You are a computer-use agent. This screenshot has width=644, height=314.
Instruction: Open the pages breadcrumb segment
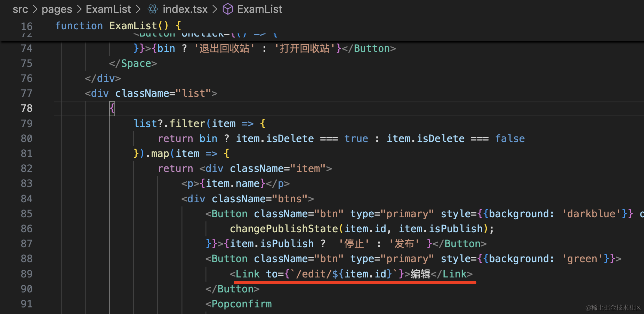57,9
